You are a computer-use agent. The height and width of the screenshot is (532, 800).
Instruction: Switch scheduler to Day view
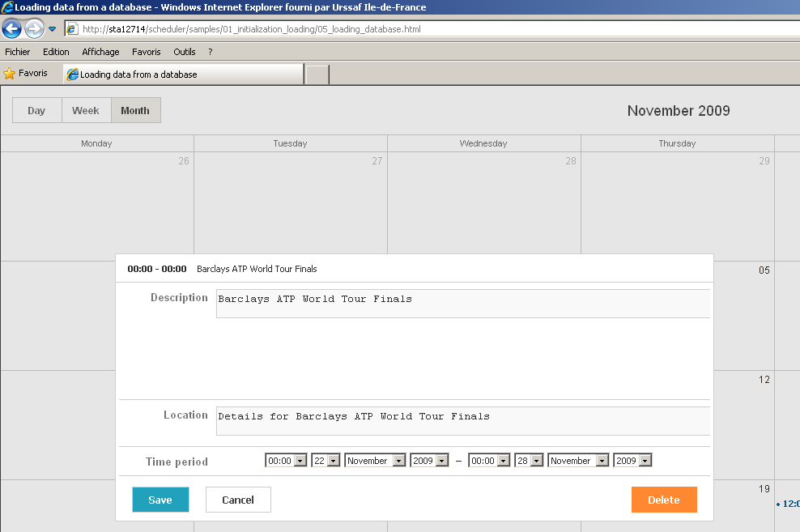pos(36,110)
